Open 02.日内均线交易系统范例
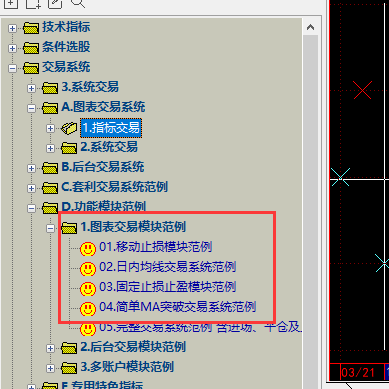 coord(168,267)
